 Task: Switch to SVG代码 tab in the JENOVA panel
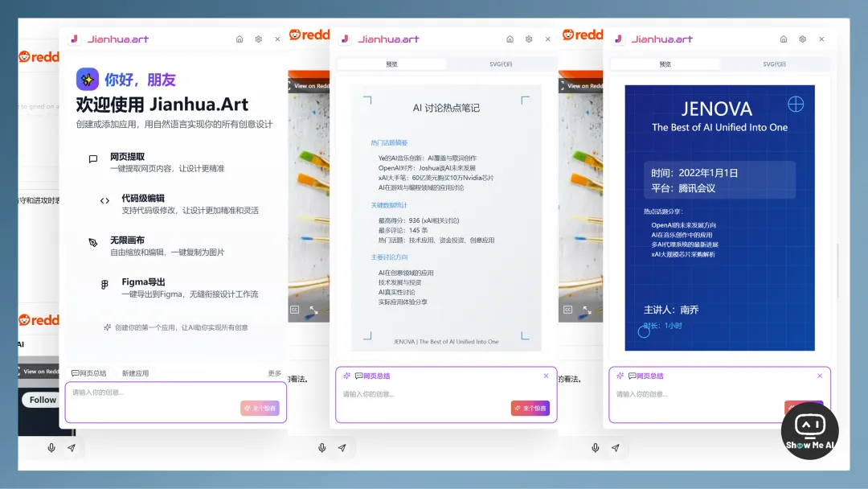774,64
